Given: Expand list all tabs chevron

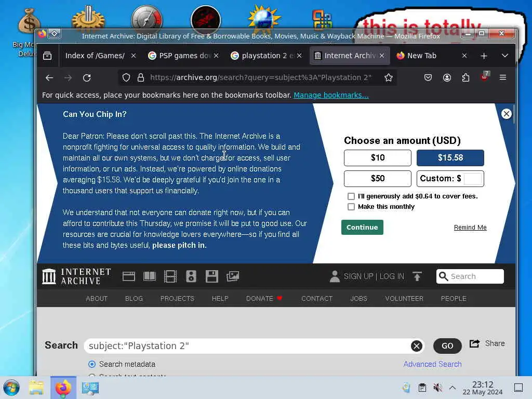Looking at the screenshot, I should (505, 56).
